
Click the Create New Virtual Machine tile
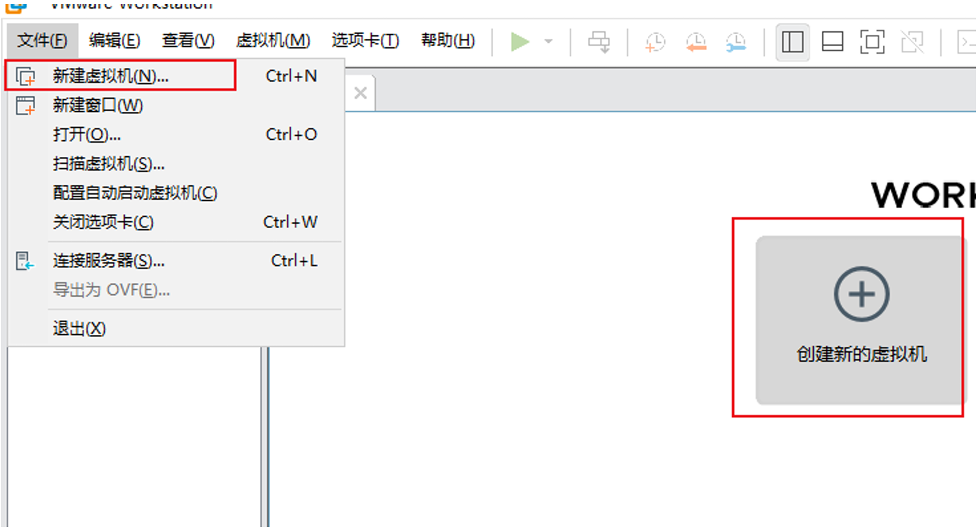coord(860,319)
